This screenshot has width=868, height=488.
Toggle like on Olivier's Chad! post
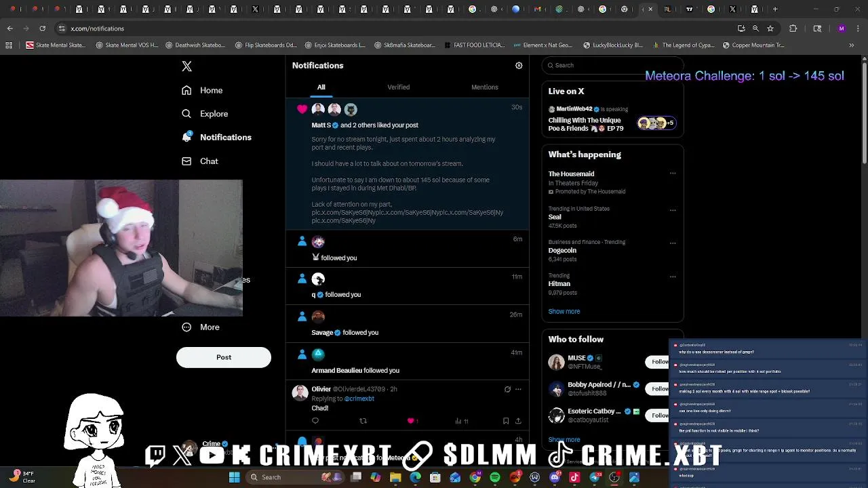click(411, 421)
